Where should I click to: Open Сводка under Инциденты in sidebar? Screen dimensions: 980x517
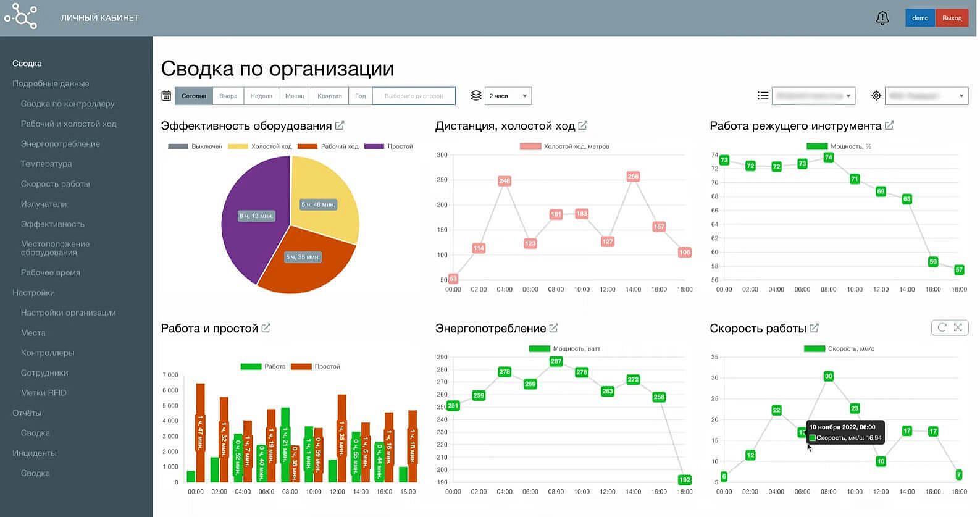(x=35, y=473)
